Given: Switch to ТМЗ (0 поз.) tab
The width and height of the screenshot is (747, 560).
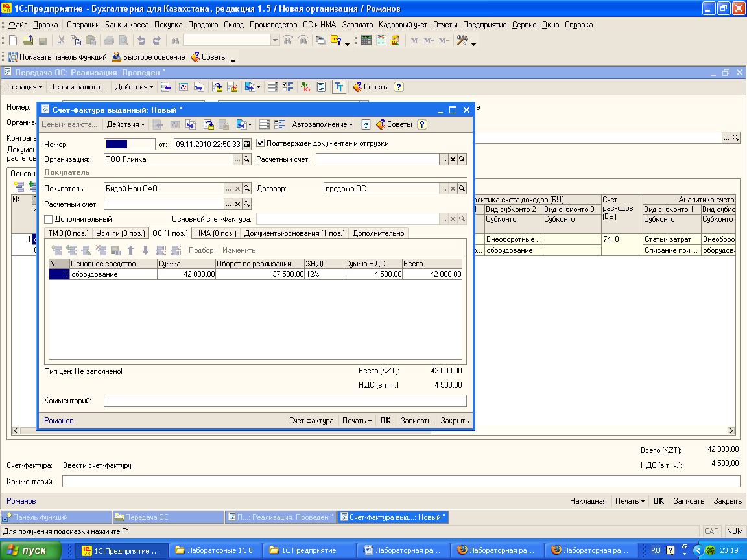Looking at the screenshot, I should coord(69,233).
